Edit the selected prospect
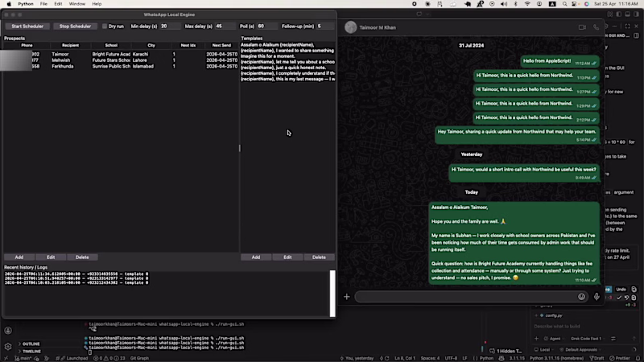This screenshot has width=644, height=362. [x=51, y=257]
